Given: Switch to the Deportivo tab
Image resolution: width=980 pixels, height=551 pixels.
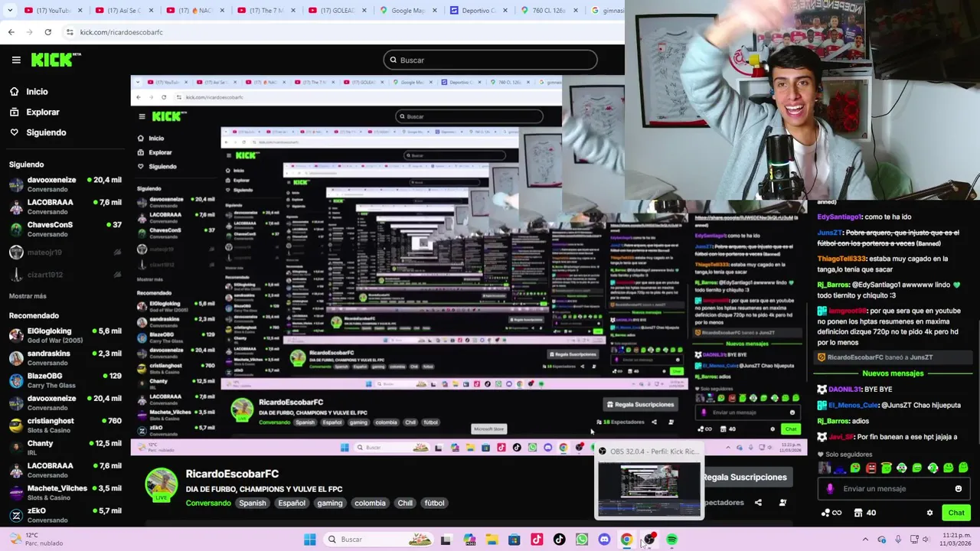Looking at the screenshot, I should (x=479, y=11).
